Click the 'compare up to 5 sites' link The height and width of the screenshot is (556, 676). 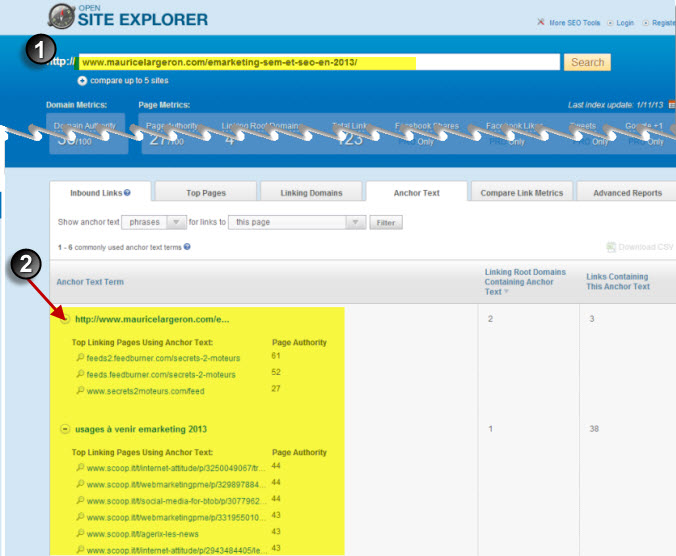click(x=129, y=81)
